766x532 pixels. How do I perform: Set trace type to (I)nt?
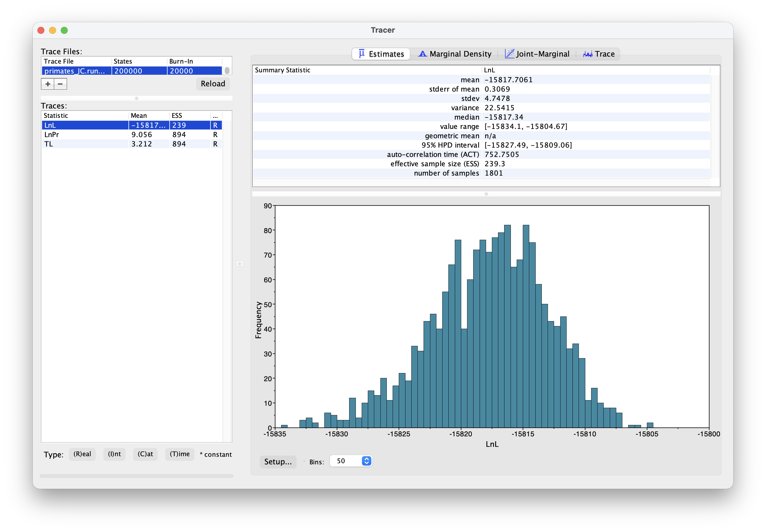click(114, 454)
